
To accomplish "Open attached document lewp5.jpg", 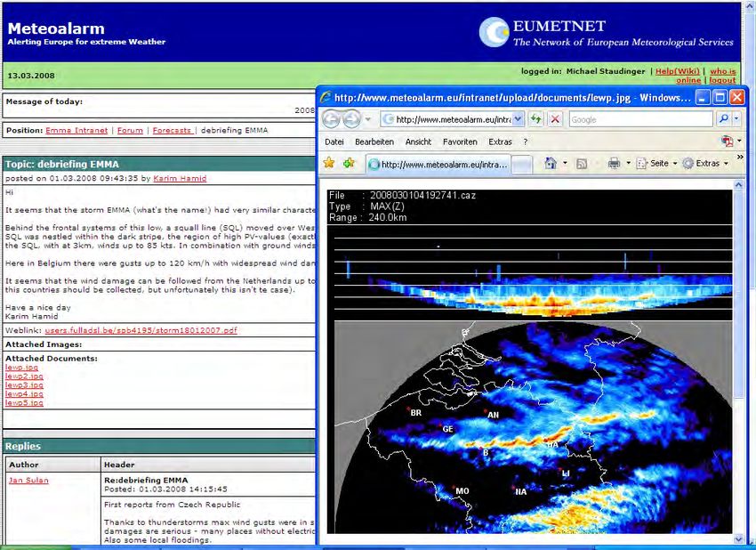I will point(24,402).
